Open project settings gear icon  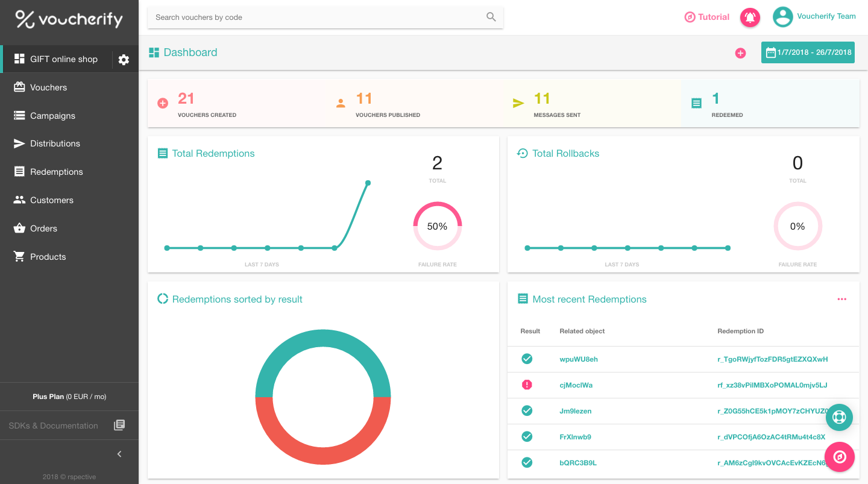click(x=124, y=60)
